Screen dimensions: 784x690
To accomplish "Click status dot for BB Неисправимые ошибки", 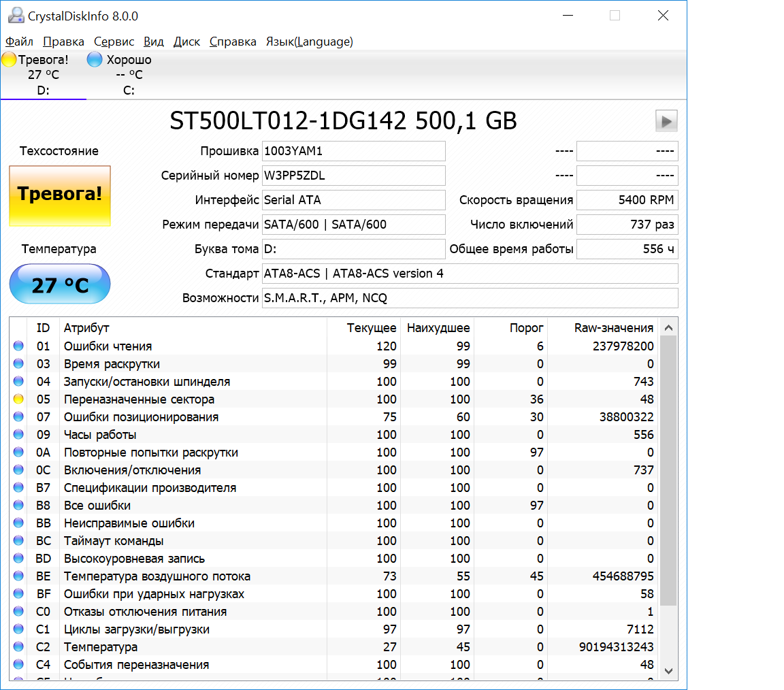I will (18, 523).
